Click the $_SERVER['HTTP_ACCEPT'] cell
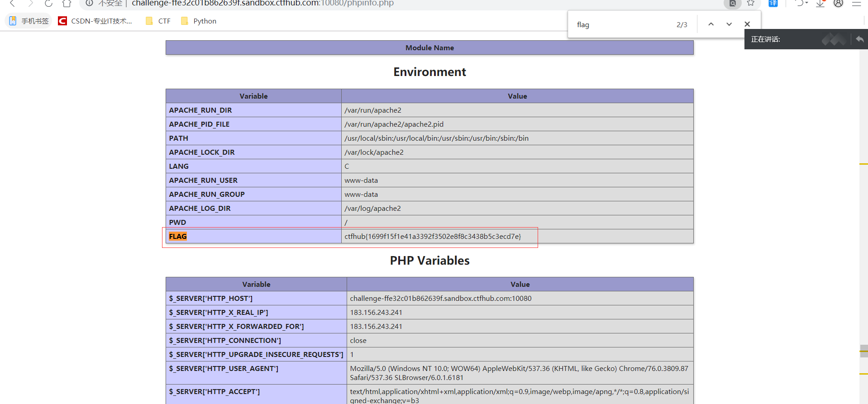Viewport: 868px width, 404px height. click(x=256, y=394)
